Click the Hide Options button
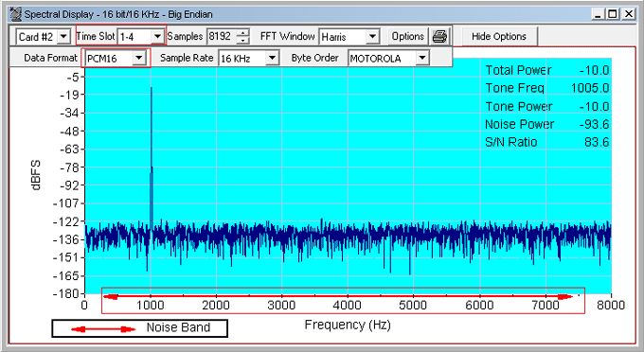This screenshot has width=644, height=352. tap(499, 37)
